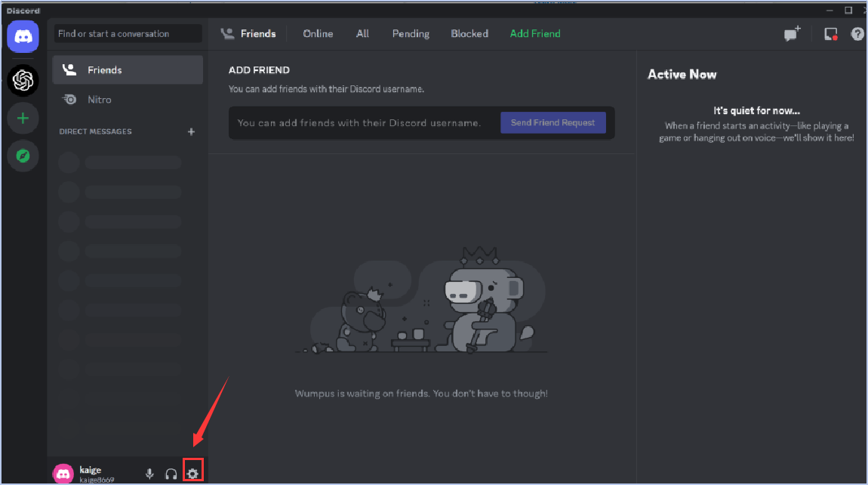This screenshot has height=485, width=868.
Task: Open the Add Friend tab
Action: pyautogui.click(x=534, y=34)
